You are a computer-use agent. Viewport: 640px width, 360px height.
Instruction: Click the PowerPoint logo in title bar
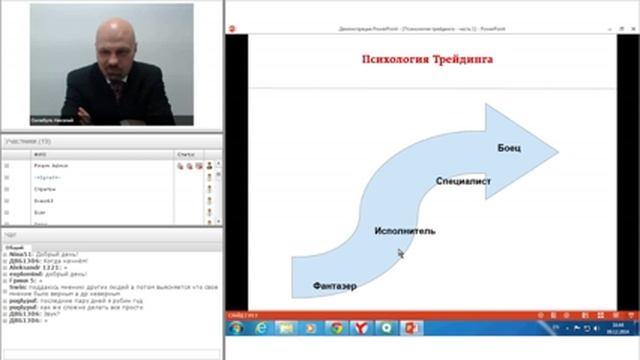[x=232, y=29]
